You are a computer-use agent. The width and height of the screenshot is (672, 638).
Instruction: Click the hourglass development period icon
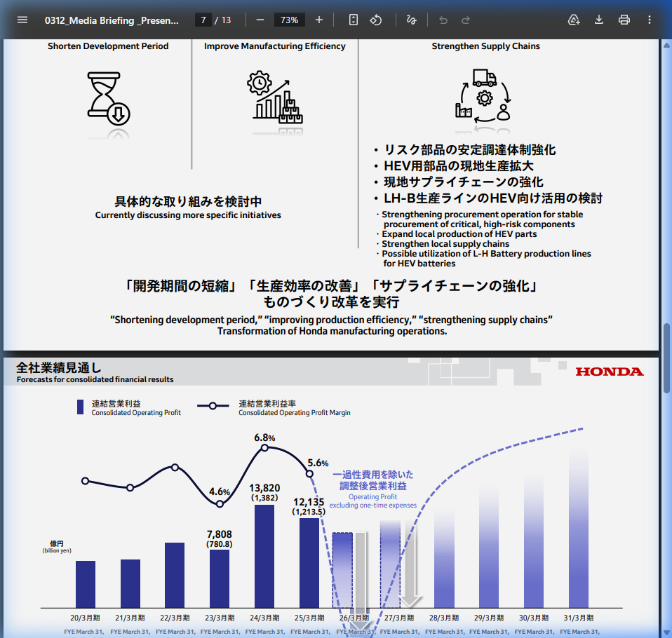pos(109,99)
